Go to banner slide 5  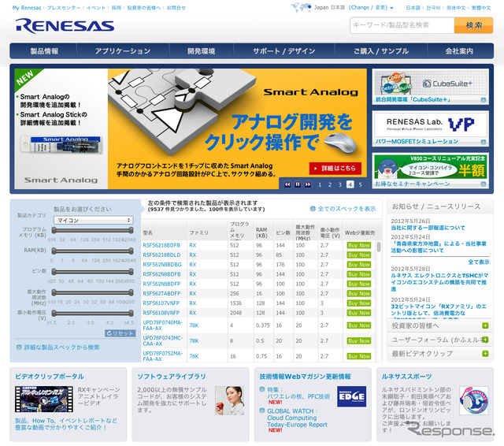tap(361, 184)
